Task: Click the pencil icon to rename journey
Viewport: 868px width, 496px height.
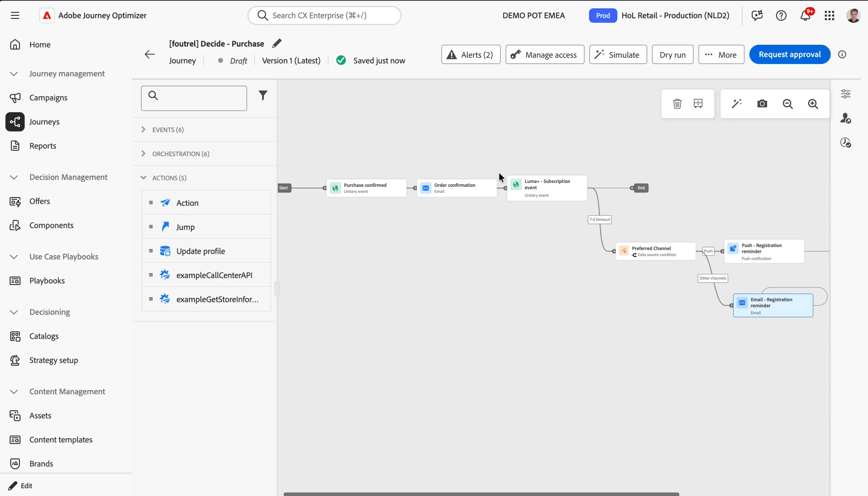Action: coord(277,43)
